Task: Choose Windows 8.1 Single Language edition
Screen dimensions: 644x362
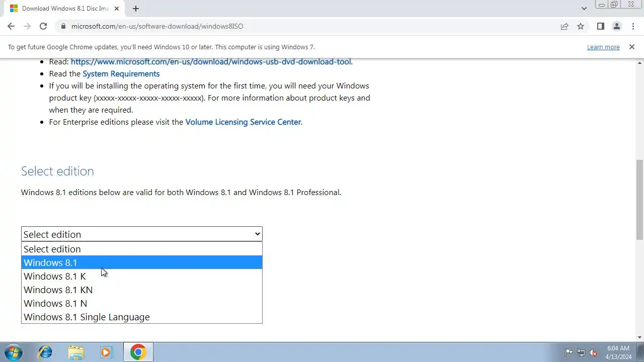Action: [141, 317]
